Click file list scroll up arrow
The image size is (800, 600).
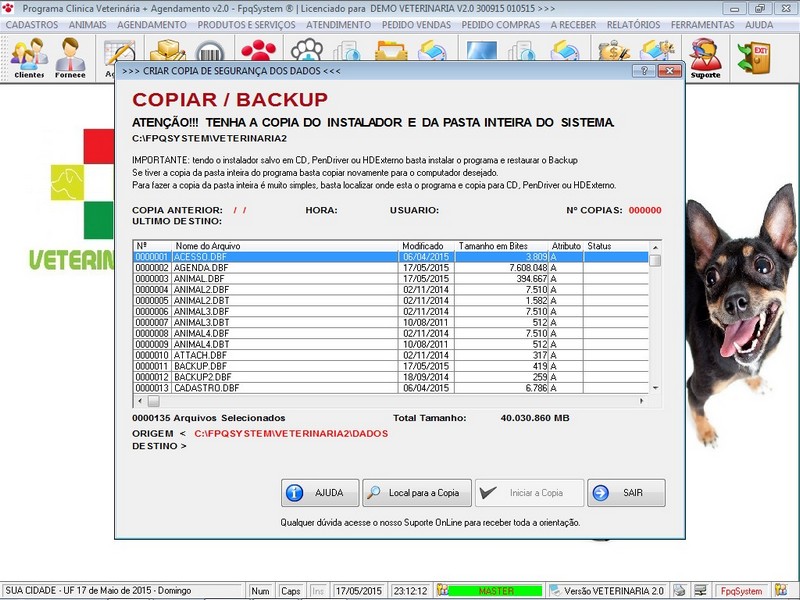coord(655,247)
